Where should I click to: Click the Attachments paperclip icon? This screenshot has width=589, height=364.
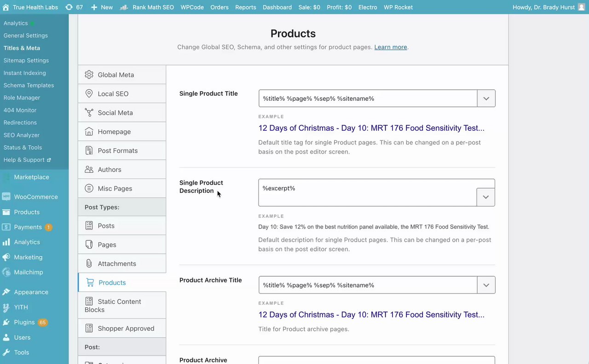coord(89,264)
